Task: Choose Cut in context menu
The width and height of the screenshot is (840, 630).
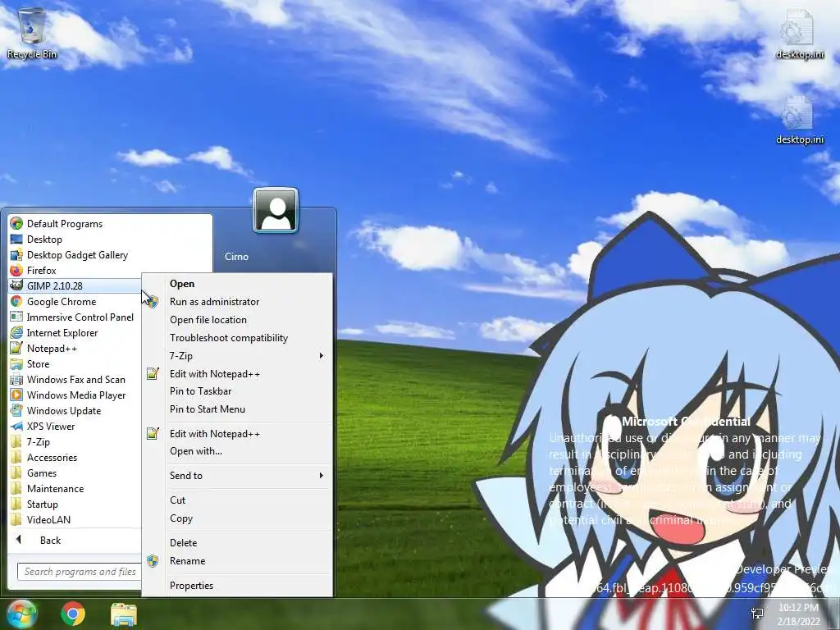Action: (x=238, y=500)
